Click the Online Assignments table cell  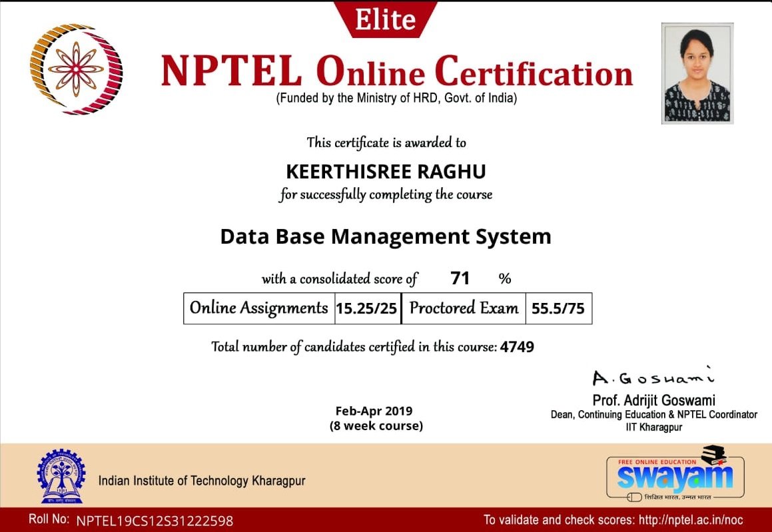259,308
